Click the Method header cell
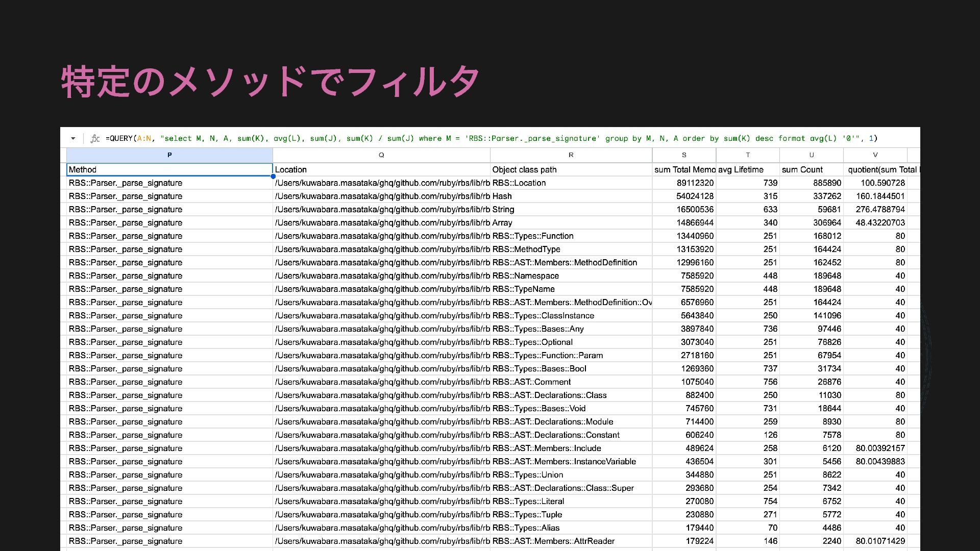The image size is (980, 551). (x=169, y=170)
